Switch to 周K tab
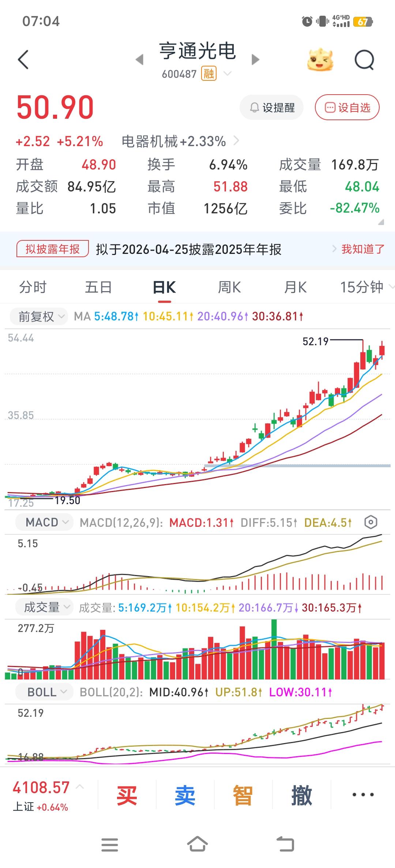 click(230, 287)
